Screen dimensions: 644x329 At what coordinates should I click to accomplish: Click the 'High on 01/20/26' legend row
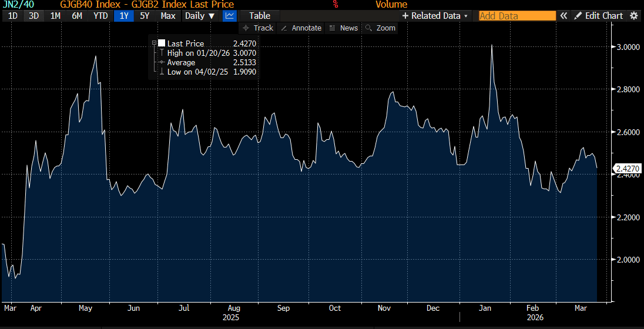(208, 52)
